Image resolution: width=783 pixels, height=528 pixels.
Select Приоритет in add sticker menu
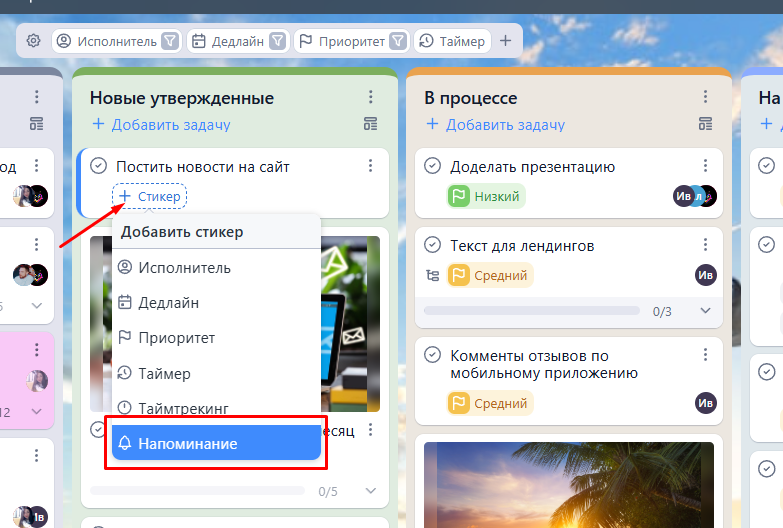coord(216,338)
